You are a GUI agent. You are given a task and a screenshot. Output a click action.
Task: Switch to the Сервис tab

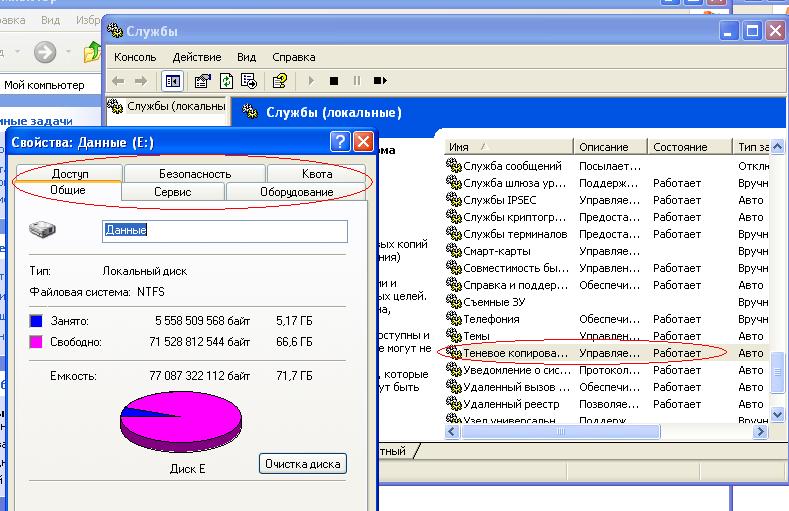pyautogui.click(x=173, y=192)
